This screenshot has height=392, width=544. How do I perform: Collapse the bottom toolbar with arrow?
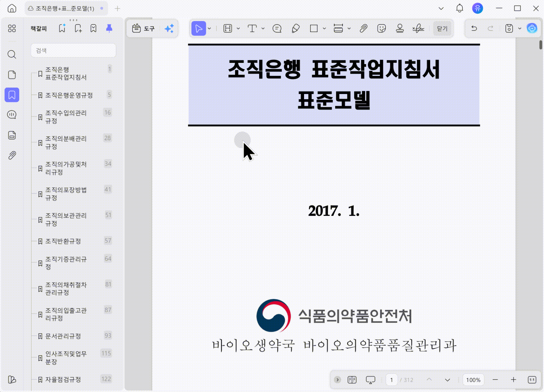click(x=337, y=380)
